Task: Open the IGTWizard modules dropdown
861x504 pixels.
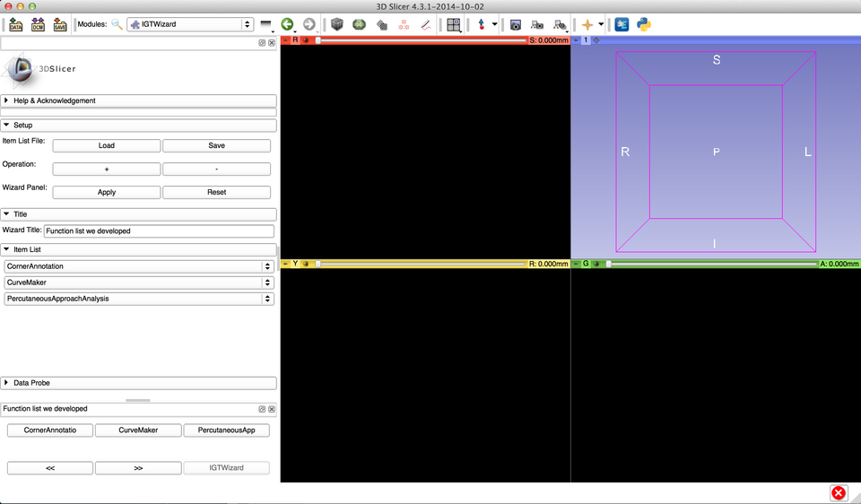Action: (190, 24)
